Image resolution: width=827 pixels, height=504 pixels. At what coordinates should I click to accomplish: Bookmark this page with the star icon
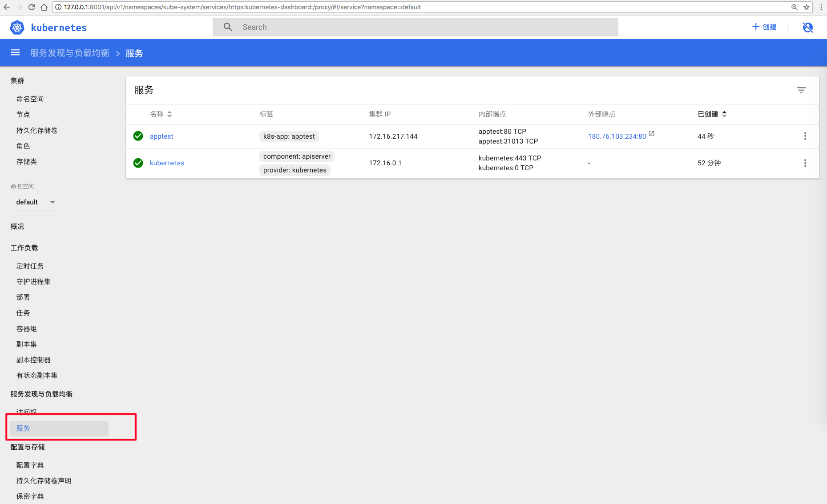pos(807,7)
